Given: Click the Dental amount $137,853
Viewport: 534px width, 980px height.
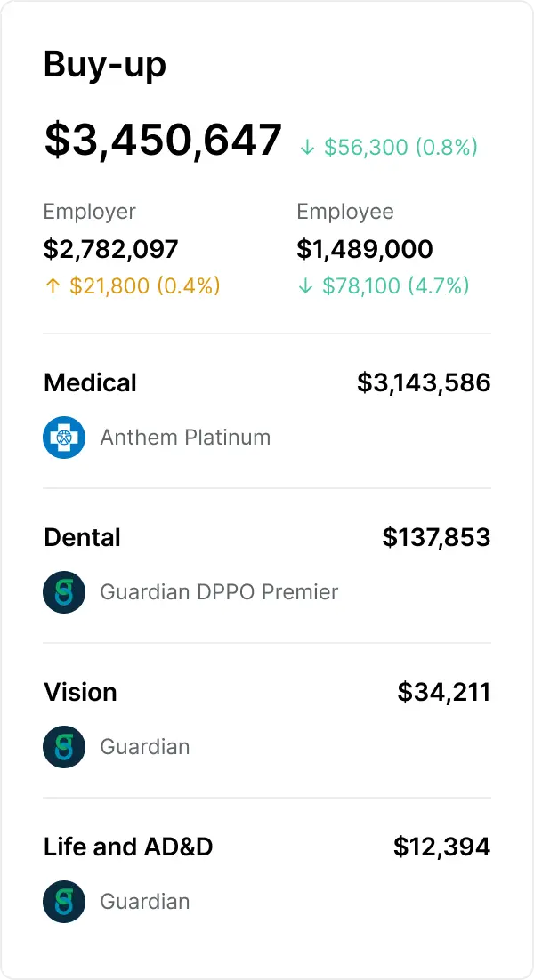Looking at the screenshot, I should [x=436, y=537].
